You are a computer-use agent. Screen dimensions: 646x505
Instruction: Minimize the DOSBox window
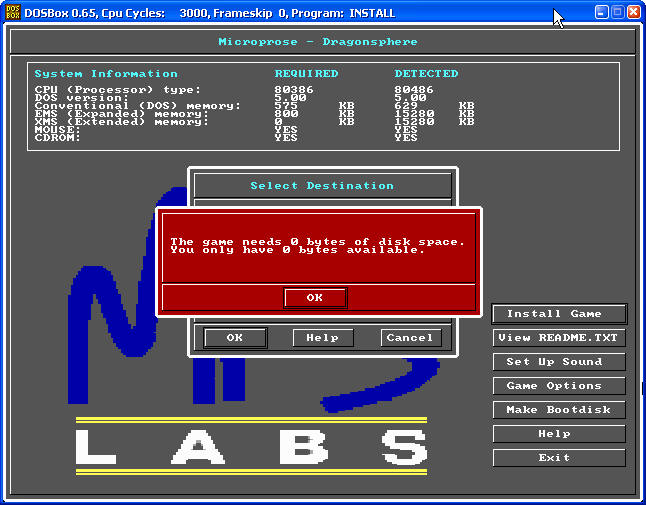click(x=602, y=12)
